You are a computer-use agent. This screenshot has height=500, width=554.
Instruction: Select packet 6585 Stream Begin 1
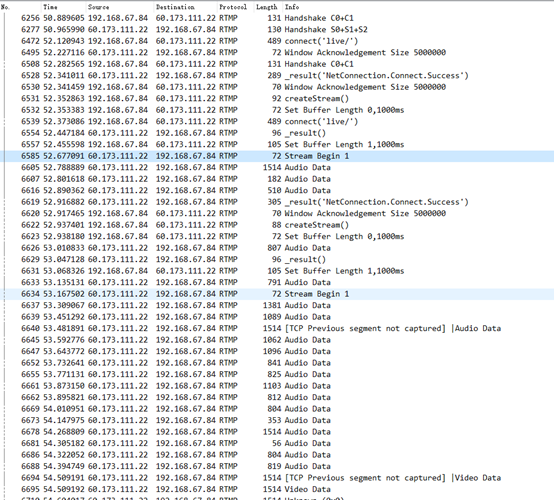click(277, 156)
